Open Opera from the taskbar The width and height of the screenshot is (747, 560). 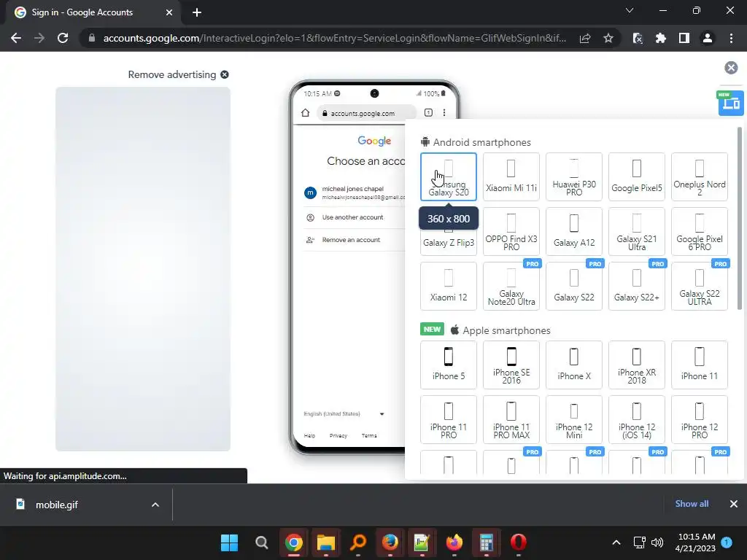[519, 542]
